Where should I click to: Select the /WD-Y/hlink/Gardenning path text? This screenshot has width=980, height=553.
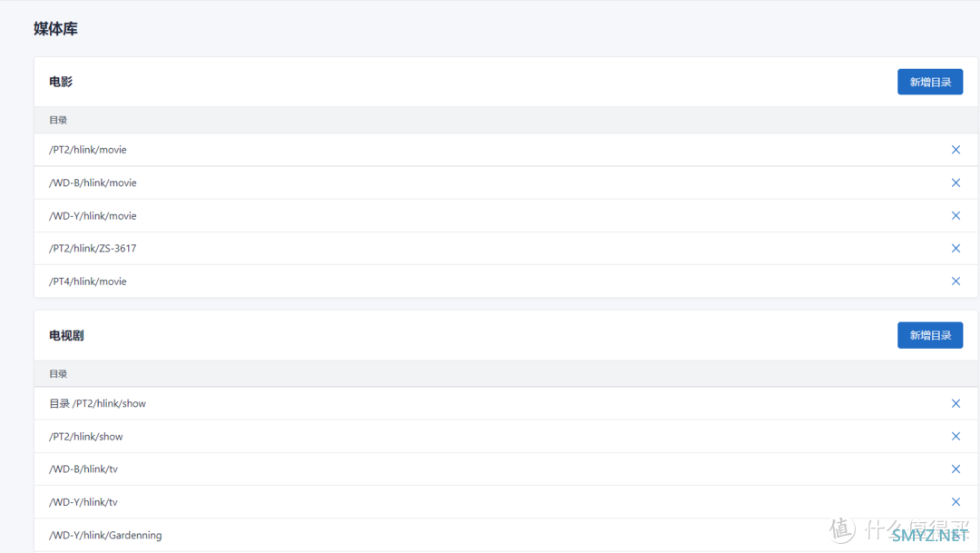[105, 535]
